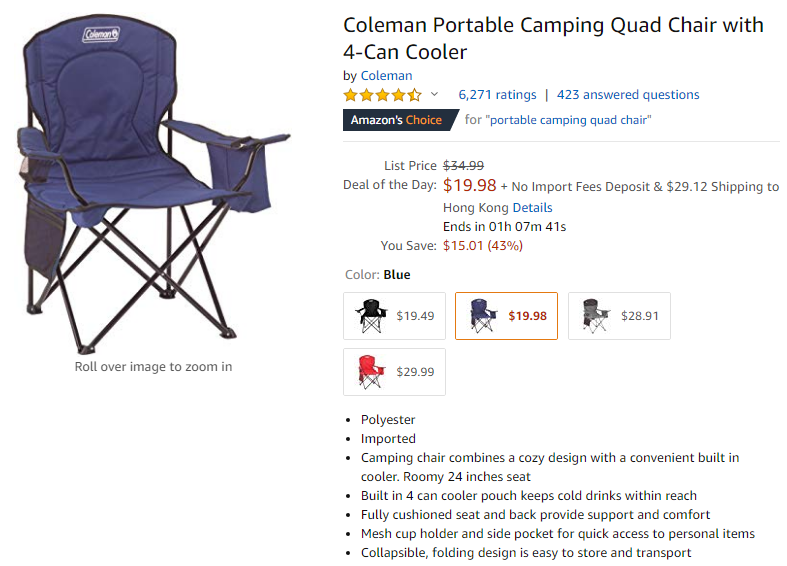Image resolution: width=787 pixels, height=566 pixels.
Task: Click the Amazon's Choice badge
Action: tap(400, 120)
